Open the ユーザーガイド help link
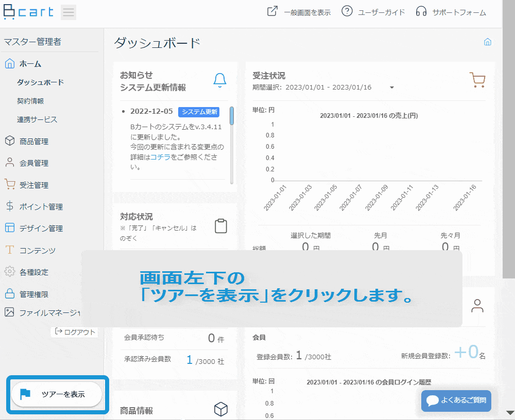 tap(373, 12)
